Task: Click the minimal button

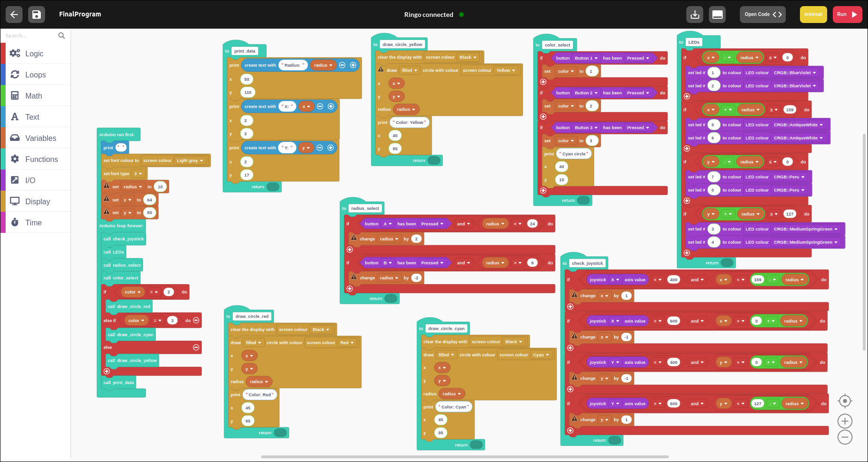Action: pos(814,15)
